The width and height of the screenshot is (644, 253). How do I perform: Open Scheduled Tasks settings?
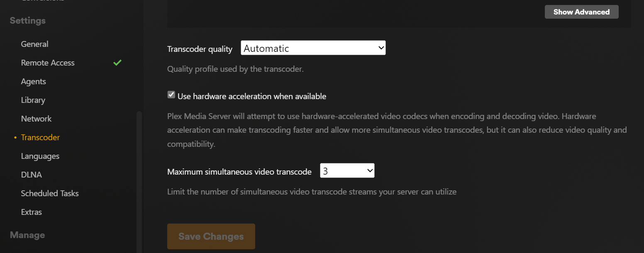coord(50,193)
